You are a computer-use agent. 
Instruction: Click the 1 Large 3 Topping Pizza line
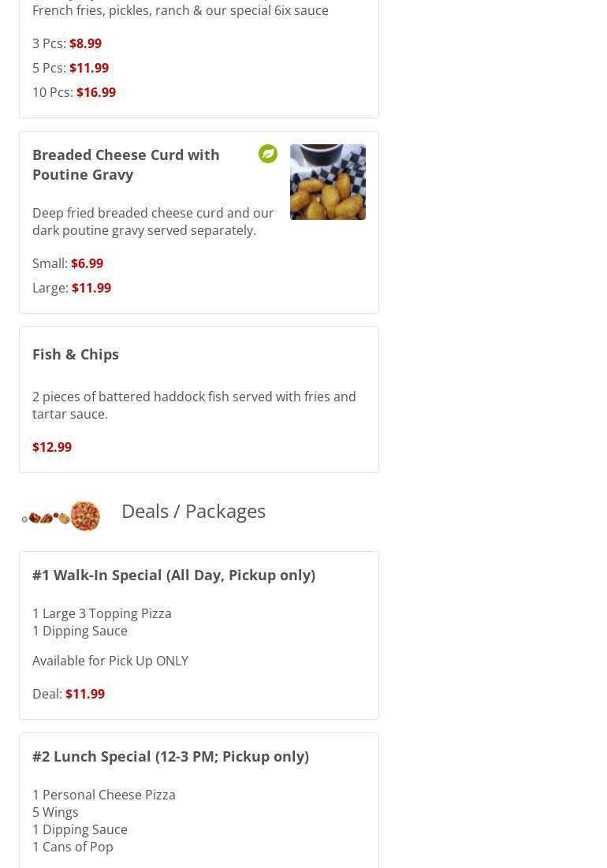click(x=102, y=613)
